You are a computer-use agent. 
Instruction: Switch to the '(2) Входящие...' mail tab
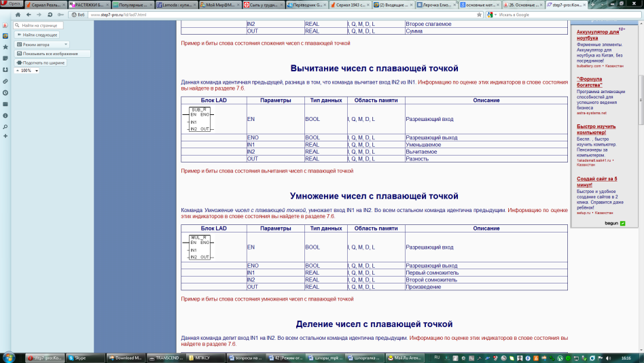[x=393, y=5]
